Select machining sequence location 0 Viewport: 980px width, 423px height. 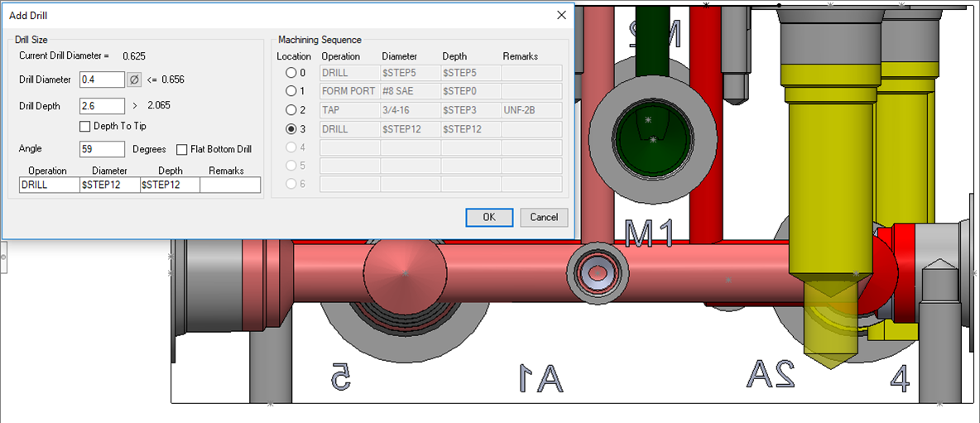(291, 73)
